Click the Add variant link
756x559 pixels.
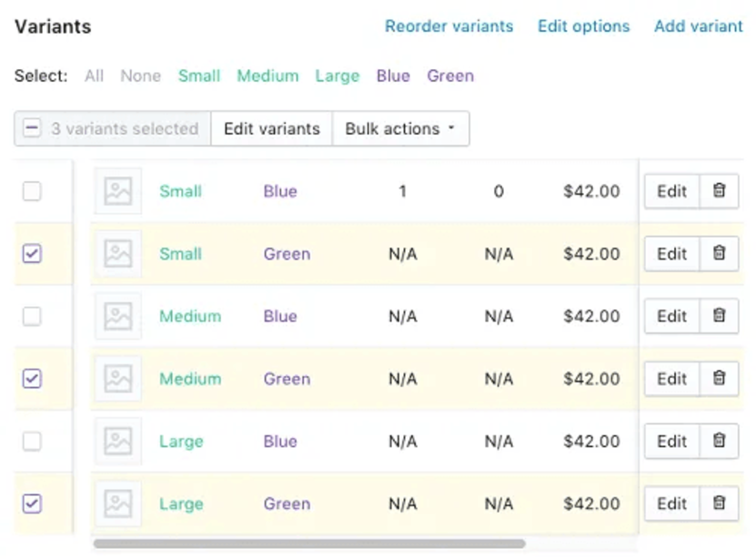[x=698, y=26]
